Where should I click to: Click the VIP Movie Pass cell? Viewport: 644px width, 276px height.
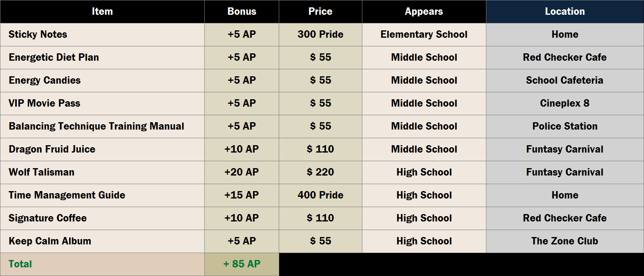coord(45,103)
